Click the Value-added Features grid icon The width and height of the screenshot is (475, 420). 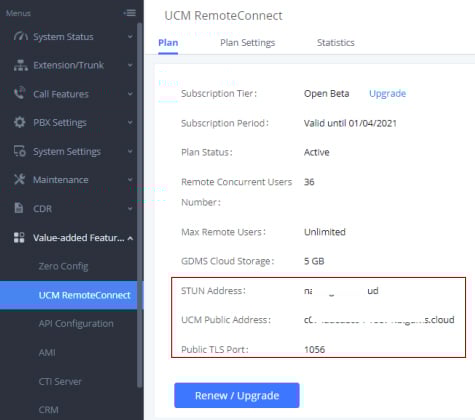19,238
